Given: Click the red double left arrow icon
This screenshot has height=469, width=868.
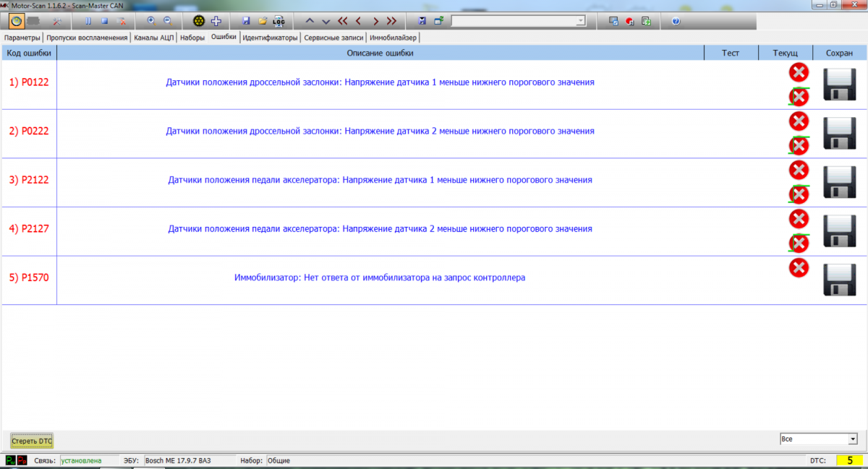Looking at the screenshot, I should [342, 21].
